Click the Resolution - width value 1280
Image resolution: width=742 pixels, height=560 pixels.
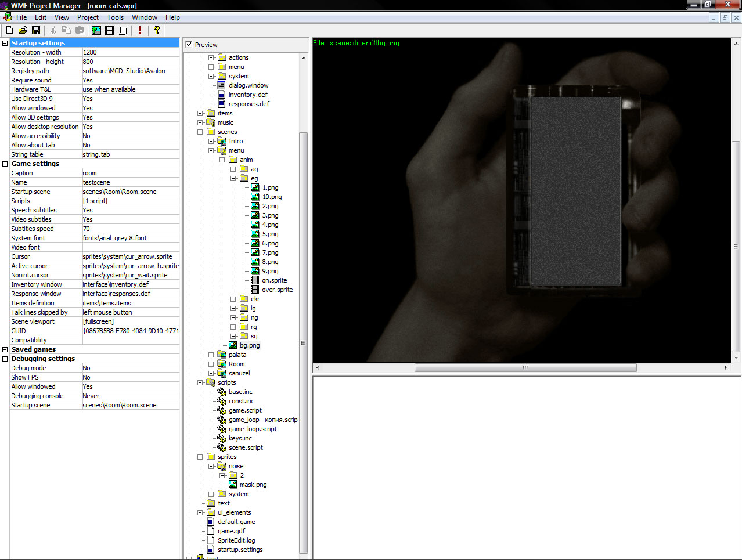pos(131,52)
